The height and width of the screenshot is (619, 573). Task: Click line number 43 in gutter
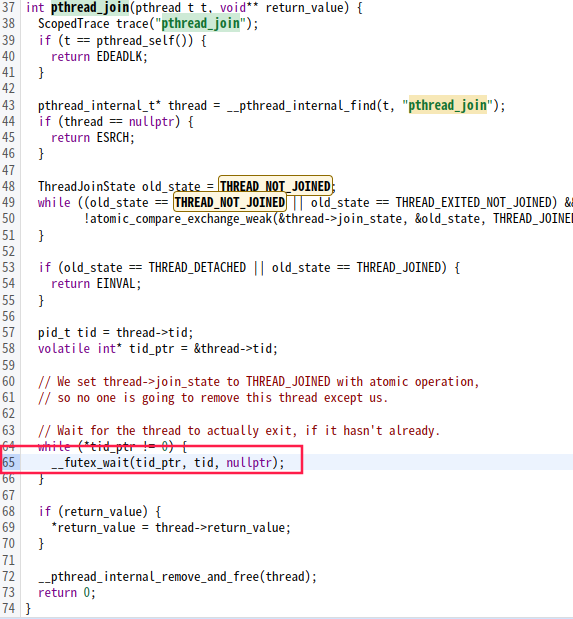point(8,105)
